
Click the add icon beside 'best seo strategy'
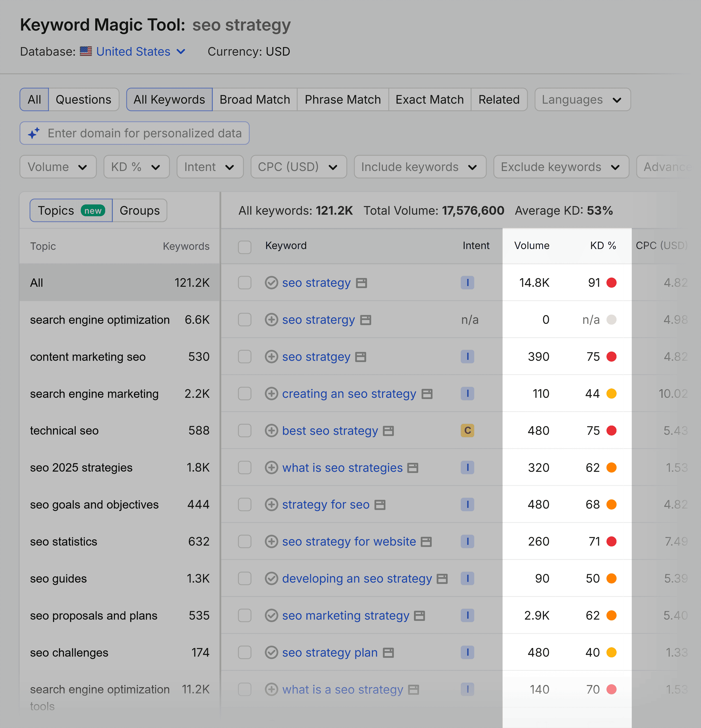coord(271,430)
